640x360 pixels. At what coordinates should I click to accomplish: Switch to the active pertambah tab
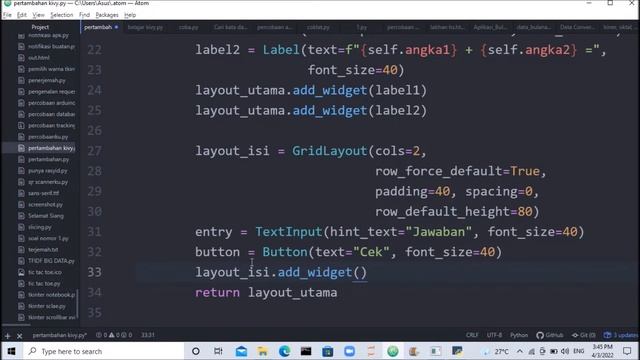101,27
